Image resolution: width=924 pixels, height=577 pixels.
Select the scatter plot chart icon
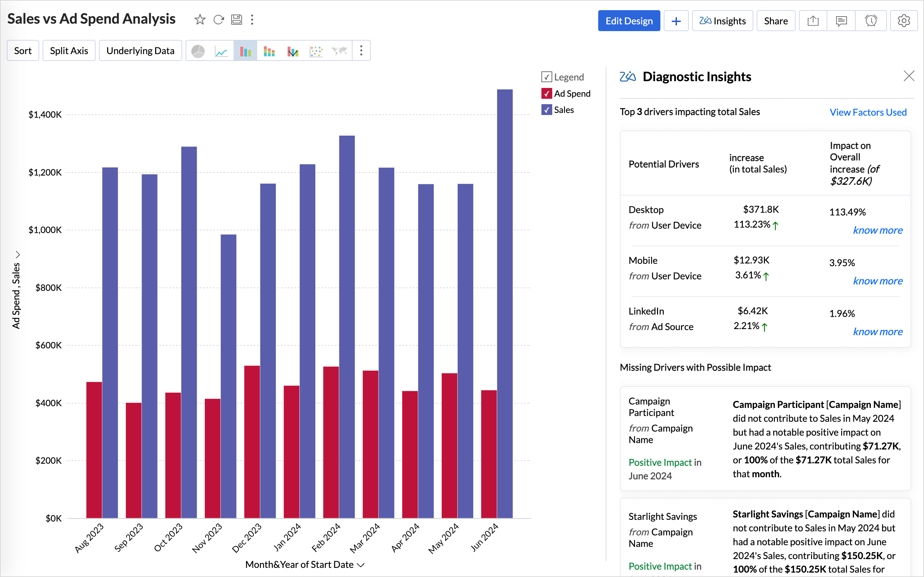click(x=316, y=51)
